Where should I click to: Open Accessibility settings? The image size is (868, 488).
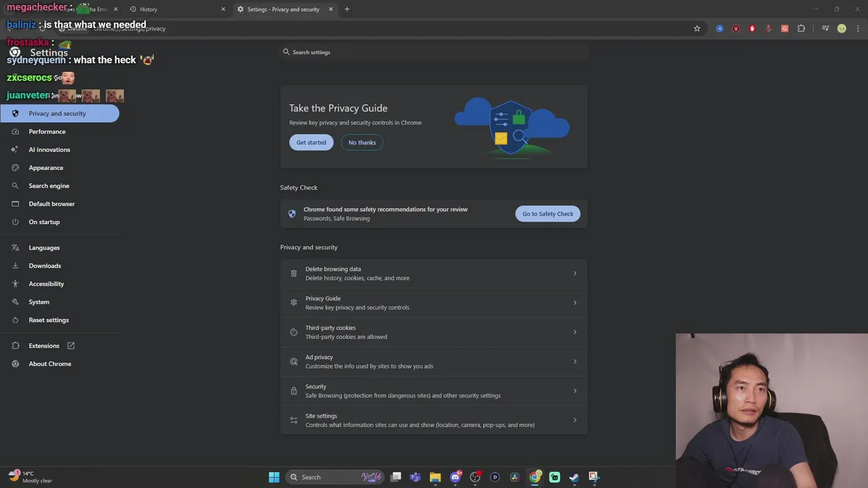point(46,284)
